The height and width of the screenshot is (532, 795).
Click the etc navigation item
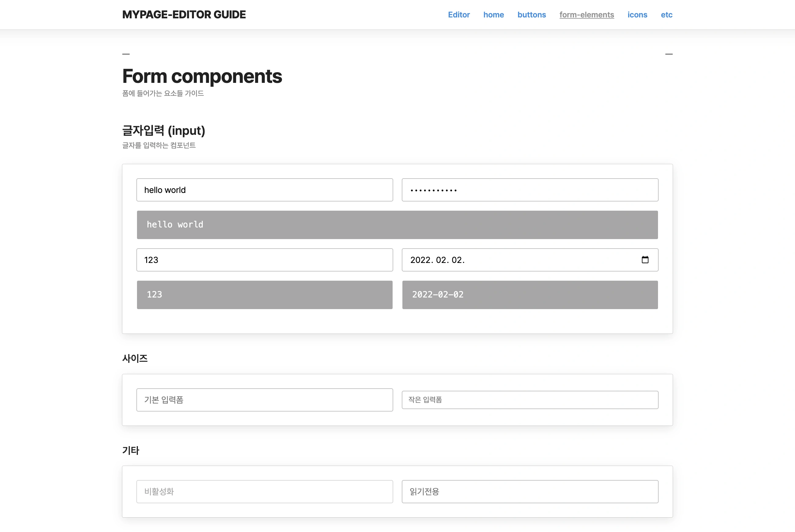[666, 14]
